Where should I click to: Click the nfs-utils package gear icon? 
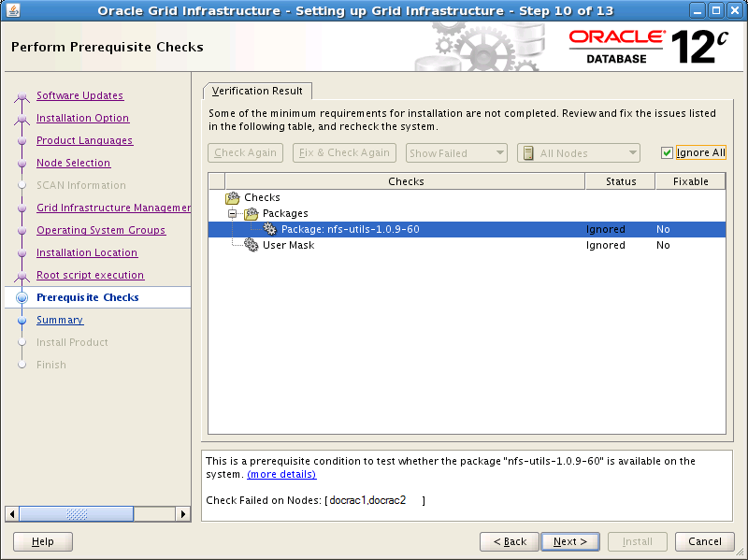(270, 230)
